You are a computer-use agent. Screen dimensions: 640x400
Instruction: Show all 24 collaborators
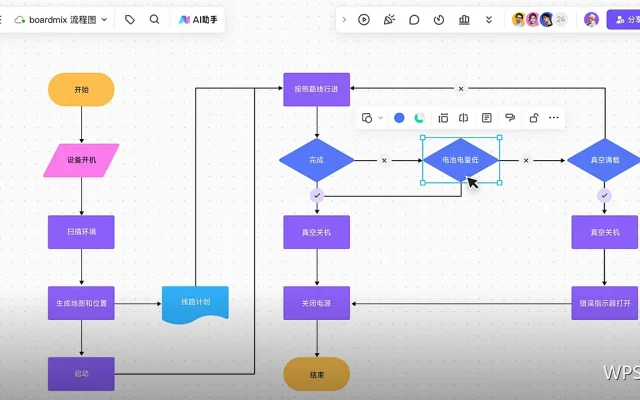561,20
